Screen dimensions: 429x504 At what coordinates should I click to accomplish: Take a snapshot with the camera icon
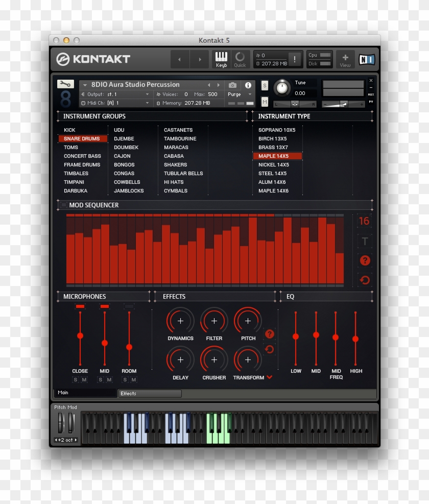coord(232,85)
